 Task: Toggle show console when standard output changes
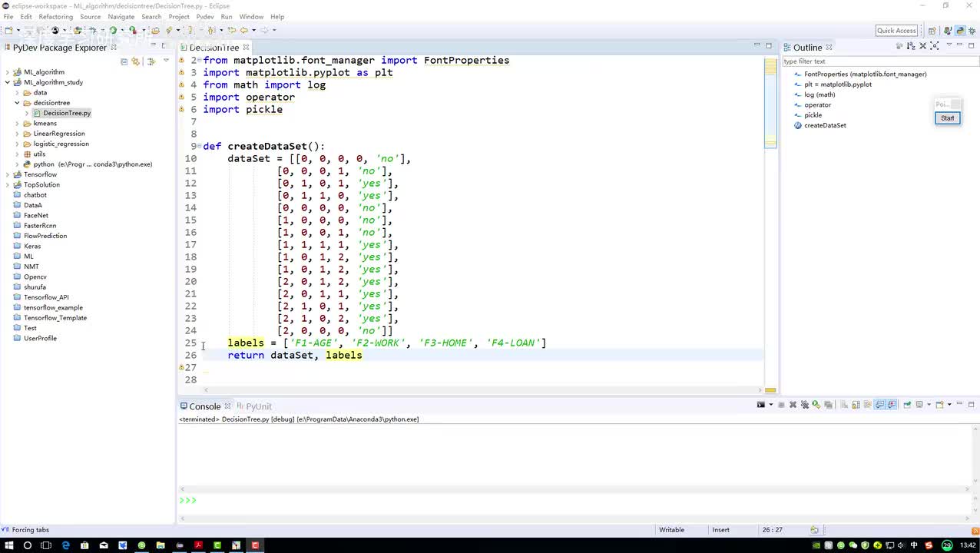(x=879, y=405)
